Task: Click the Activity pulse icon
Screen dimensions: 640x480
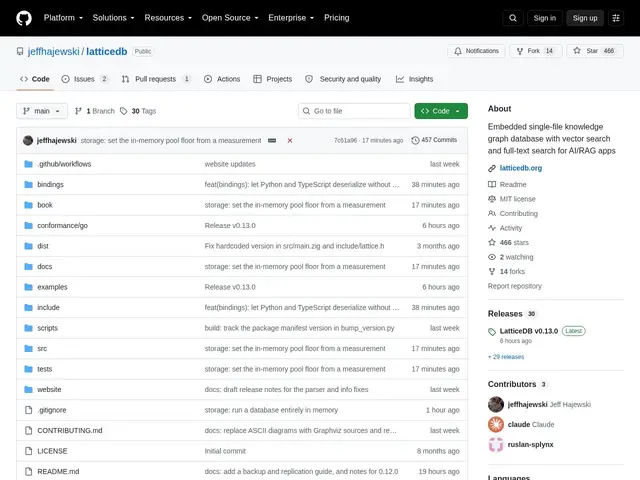Action: (x=492, y=228)
